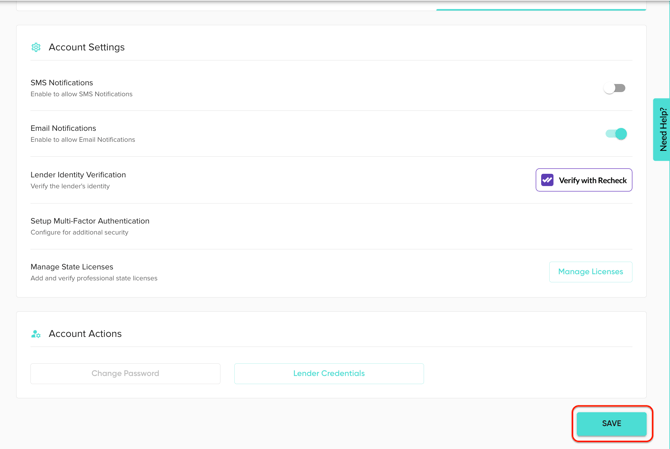Click 'Configure for additional security' text
The height and width of the screenshot is (449, 670).
coord(79,232)
